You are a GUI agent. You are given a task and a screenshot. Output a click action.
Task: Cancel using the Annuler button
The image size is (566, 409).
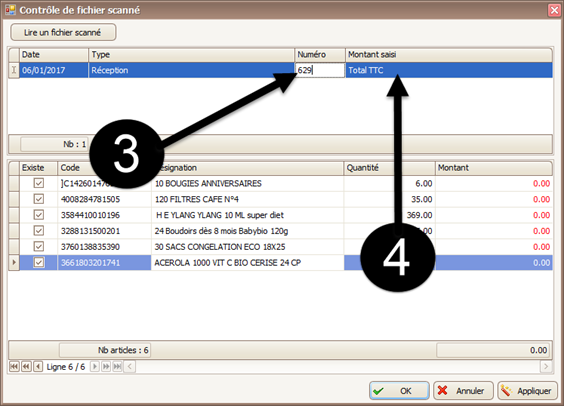(463, 391)
